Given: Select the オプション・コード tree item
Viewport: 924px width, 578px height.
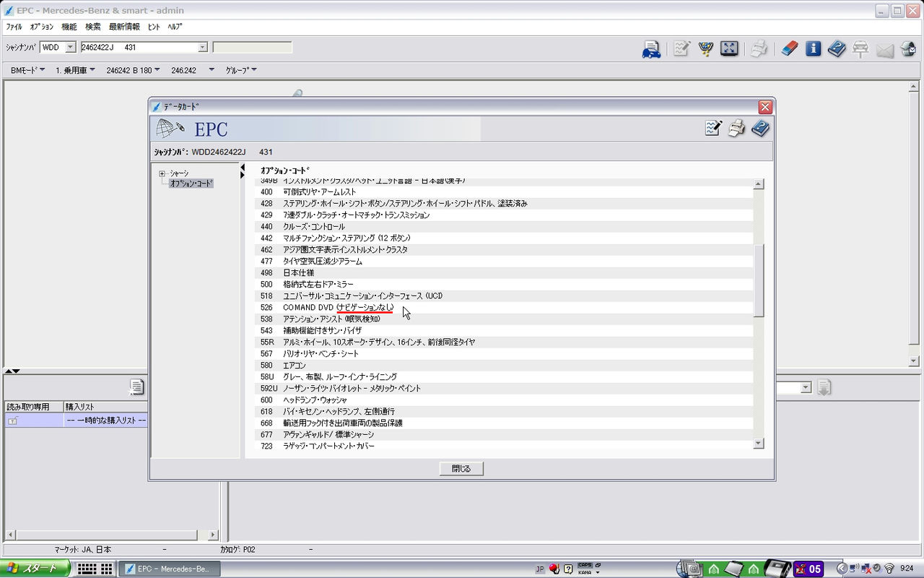Looking at the screenshot, I should pyautogui.click(x=191, y=184).
